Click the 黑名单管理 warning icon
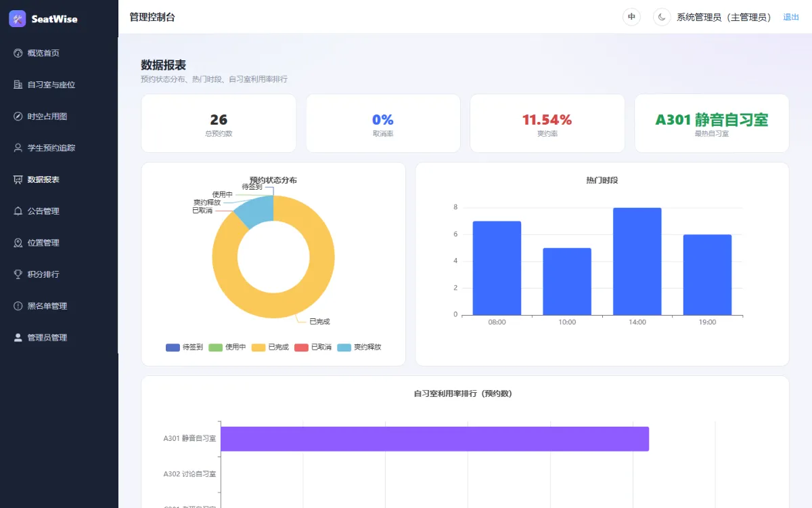Screen dimensions: 812x508 tap(18, 305)
